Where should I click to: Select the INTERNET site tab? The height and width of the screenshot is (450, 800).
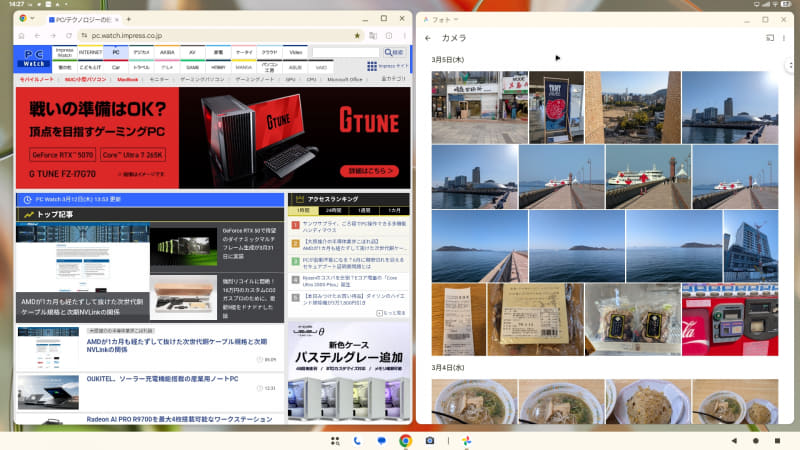90,53
